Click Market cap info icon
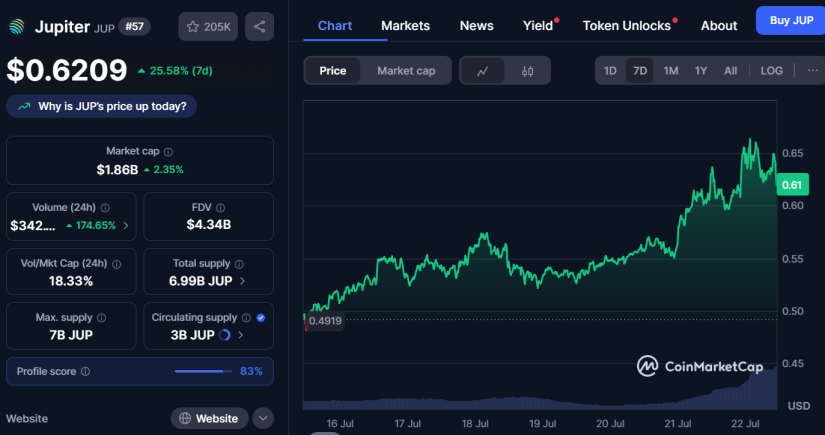Screen dimensions: 825x435 168,151
